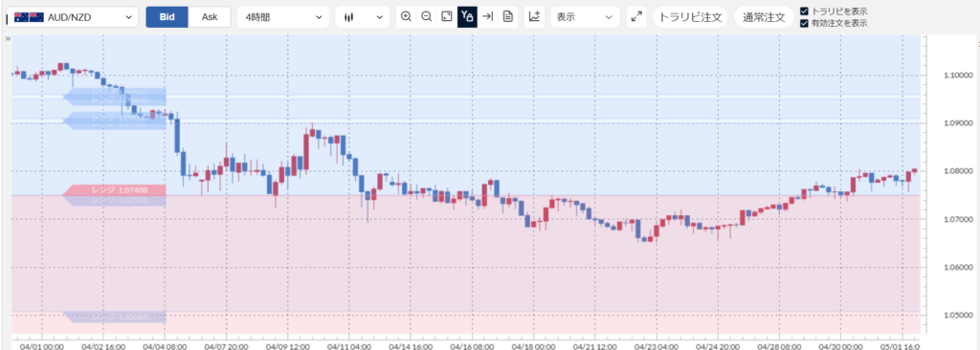Select the Bid price tab
980x350 pixels.
(x=167, y=17)
